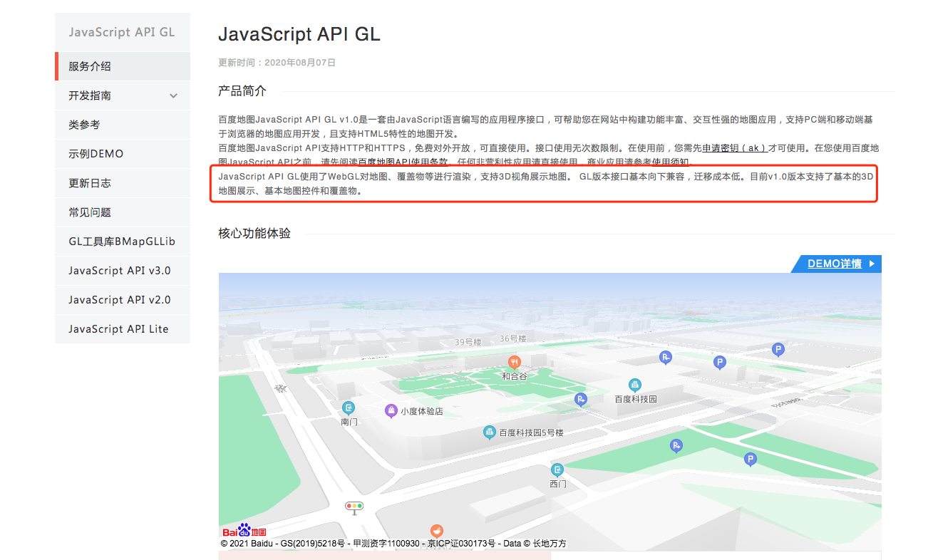Click the topmost parking P icon on map
Screen dimensions: 928x560
click(x=778, y=349)
